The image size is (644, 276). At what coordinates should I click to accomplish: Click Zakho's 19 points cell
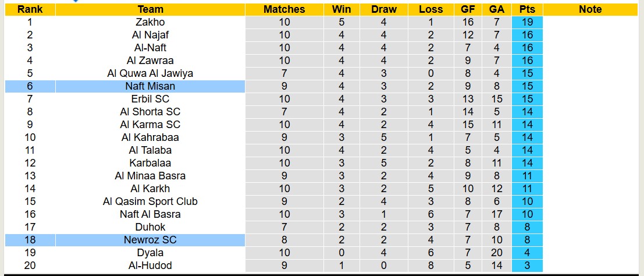pos(528,22)
